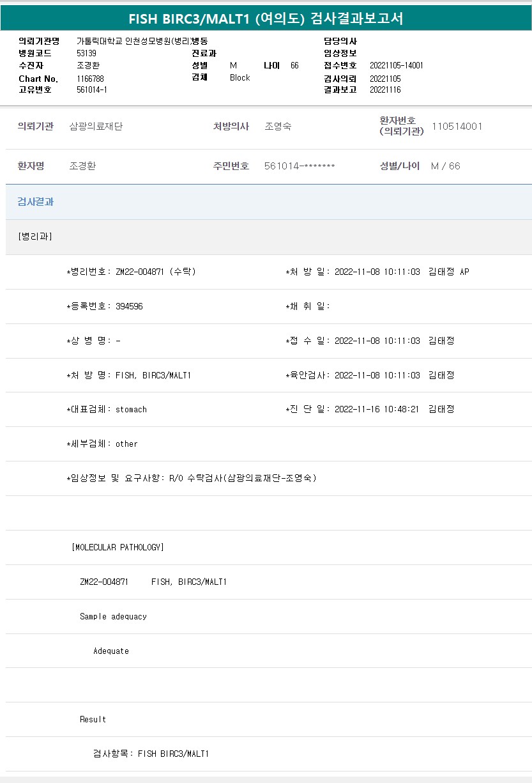This screenshot has width=532, height=783.
Task: Click the 성별/나이 value M / 66
Action: (446, 166)
